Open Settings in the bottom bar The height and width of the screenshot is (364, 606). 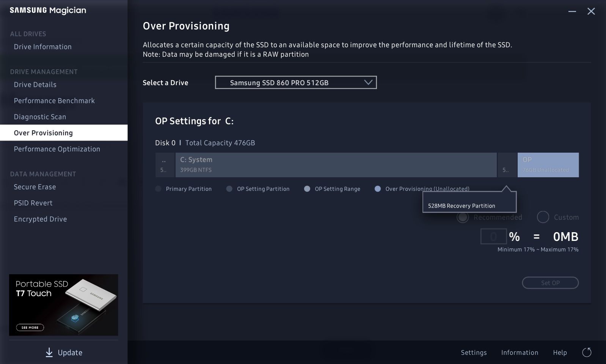(474, 353)
